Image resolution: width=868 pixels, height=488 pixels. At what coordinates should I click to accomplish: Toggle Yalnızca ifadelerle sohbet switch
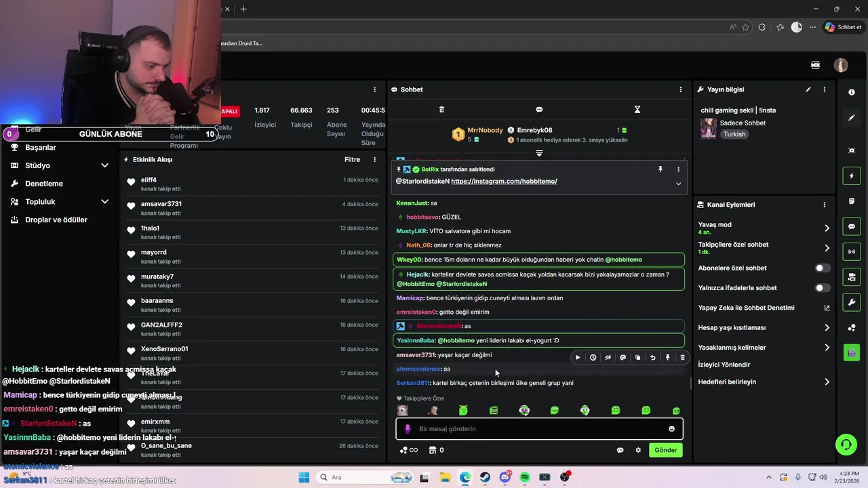(x=822, y=288)
